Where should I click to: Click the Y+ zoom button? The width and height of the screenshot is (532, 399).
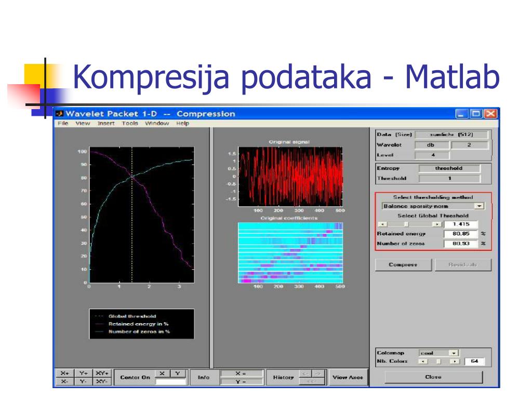coord(83,373)
